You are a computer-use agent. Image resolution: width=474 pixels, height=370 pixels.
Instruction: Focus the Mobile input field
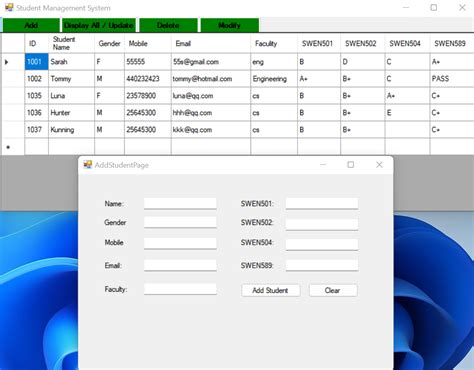click(180, 243)
